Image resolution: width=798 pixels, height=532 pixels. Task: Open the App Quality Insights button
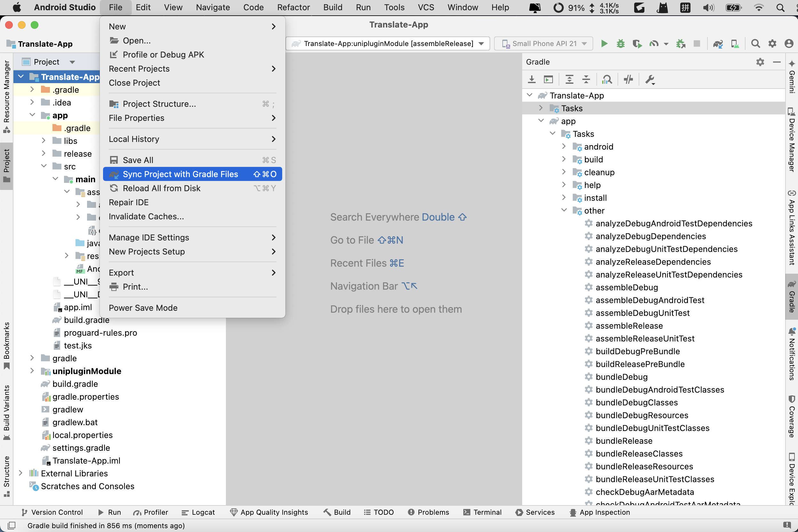click(269, 512)
